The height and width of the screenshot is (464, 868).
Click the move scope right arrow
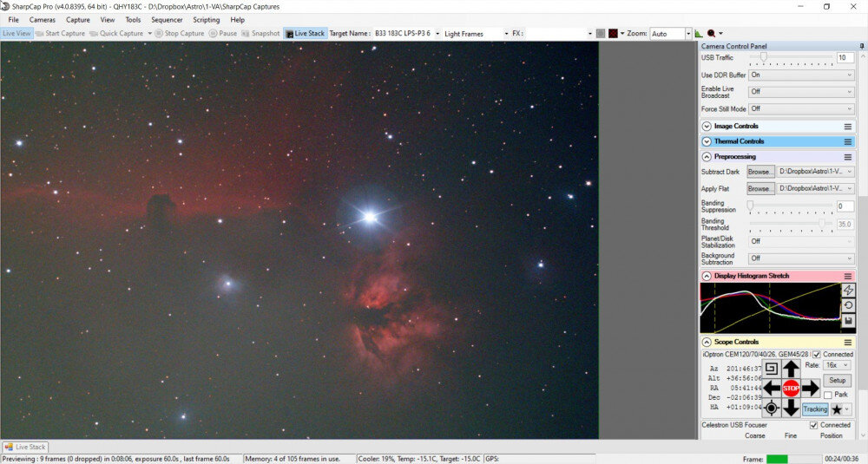tap(810, 389)
